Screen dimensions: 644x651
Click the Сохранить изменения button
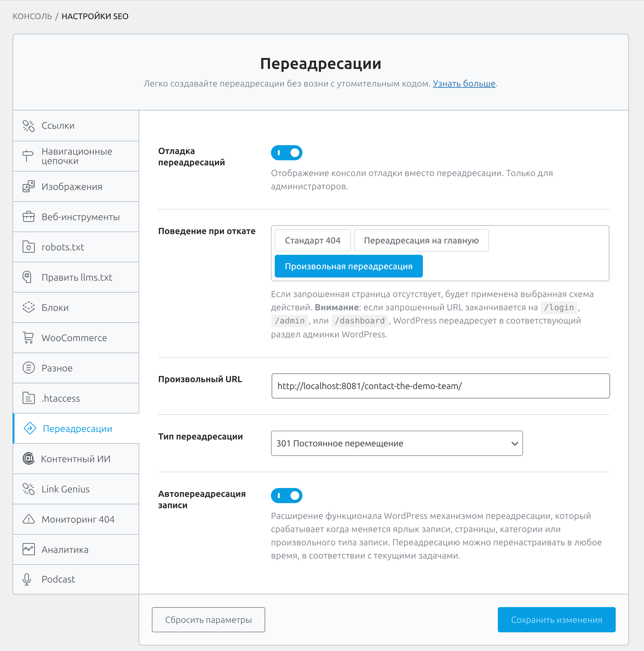click(556, 620)
